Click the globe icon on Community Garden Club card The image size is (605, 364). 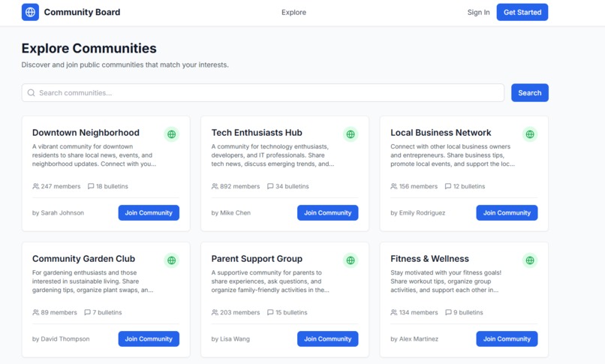click(171, 260)
